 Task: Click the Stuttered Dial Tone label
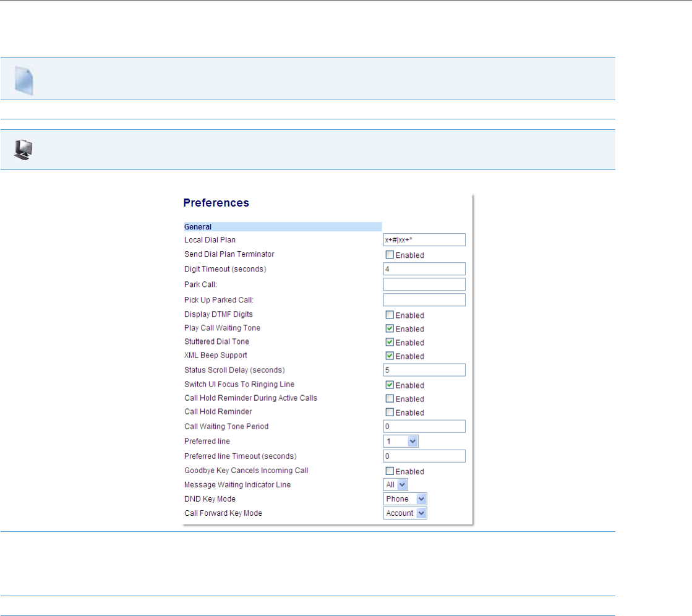216,341
